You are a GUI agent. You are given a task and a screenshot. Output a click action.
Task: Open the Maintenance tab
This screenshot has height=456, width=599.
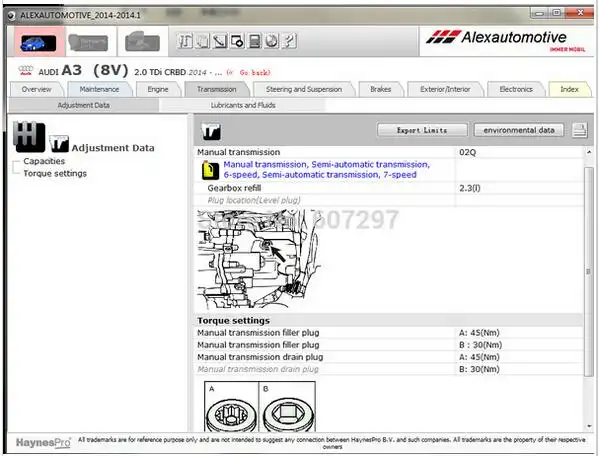pyautogui.click(x=99, y=89)
